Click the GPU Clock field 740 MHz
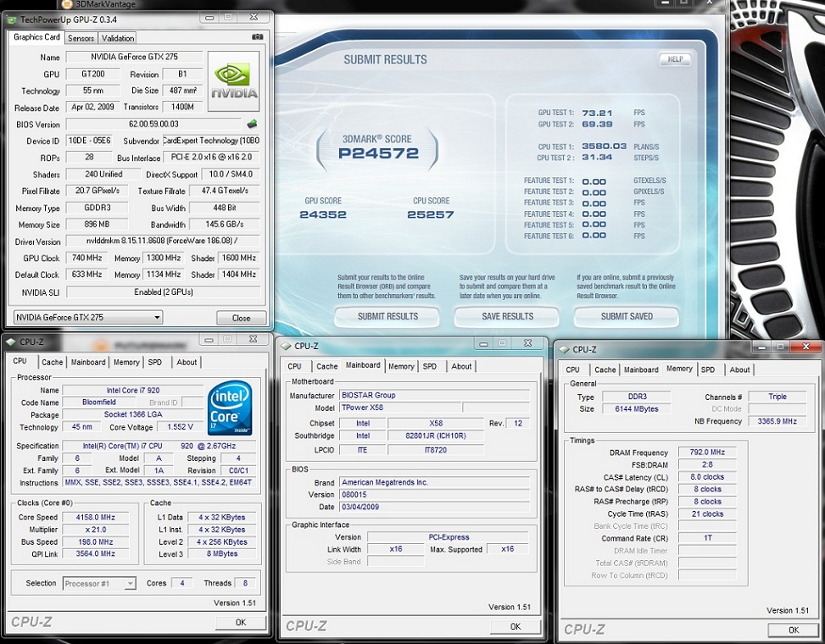 (x=86, y=258)
